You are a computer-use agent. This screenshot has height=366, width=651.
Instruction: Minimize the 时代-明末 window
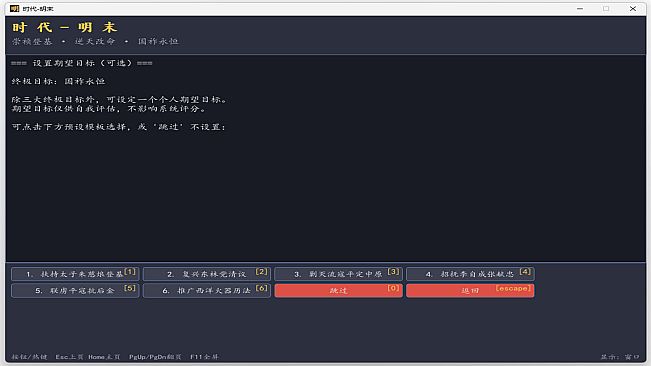point(580,9)
